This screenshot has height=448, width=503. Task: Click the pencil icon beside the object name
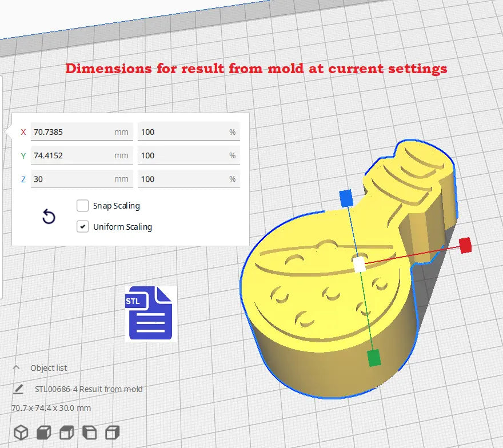tap(18, 389)
